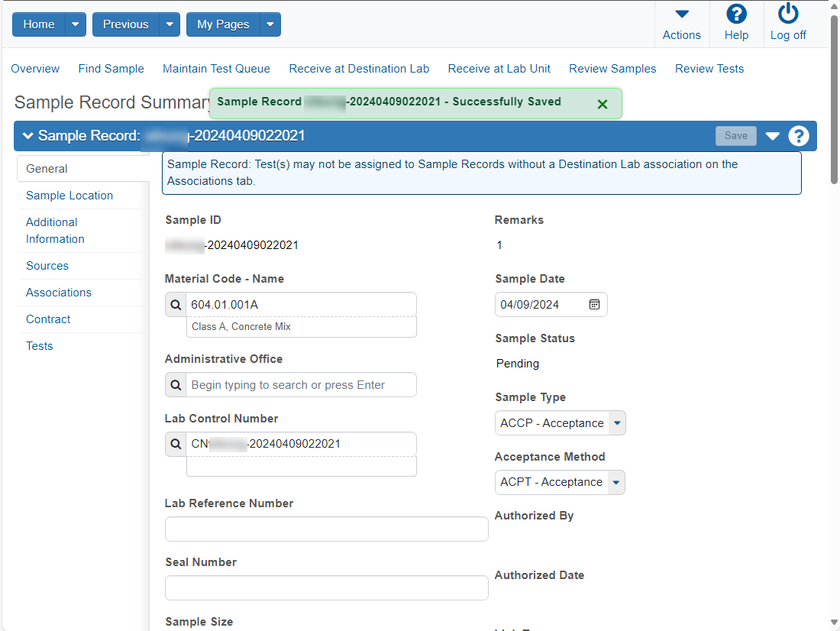Open the Actions arrow menu

[681, 14]
